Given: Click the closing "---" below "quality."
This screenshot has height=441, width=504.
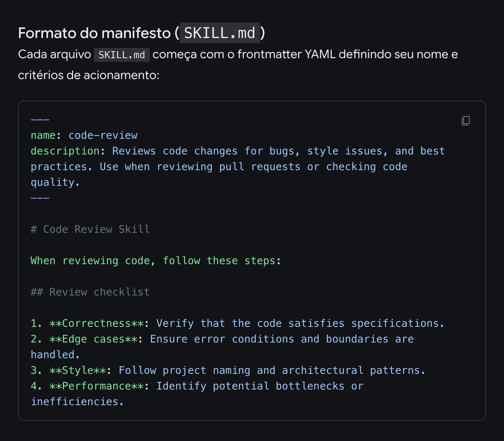Looking at the screenshot, I should click(x=40, y=198).
